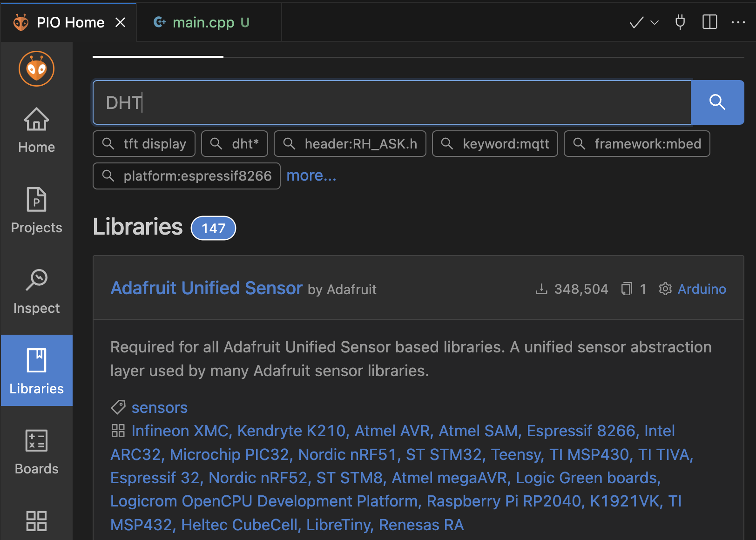756x540 pixels.
Task: Open the editor more actions ellipsis
Action: point(738,22)
